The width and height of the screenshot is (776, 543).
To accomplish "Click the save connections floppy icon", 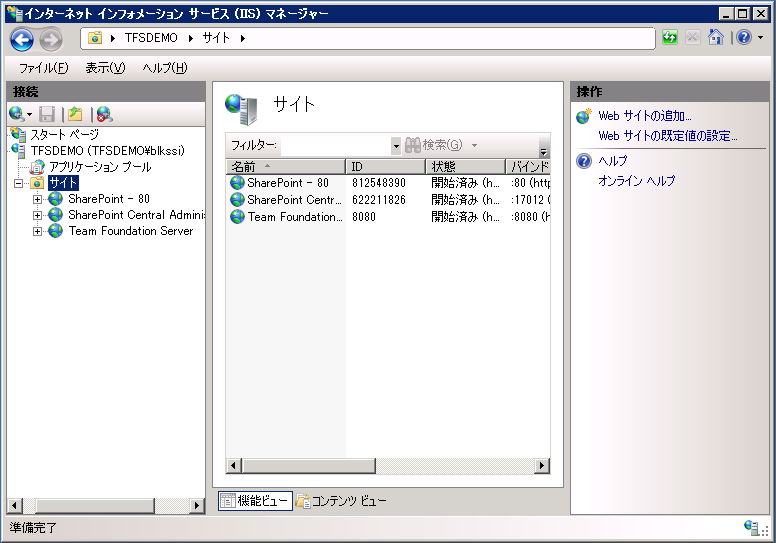I will 47,114.
